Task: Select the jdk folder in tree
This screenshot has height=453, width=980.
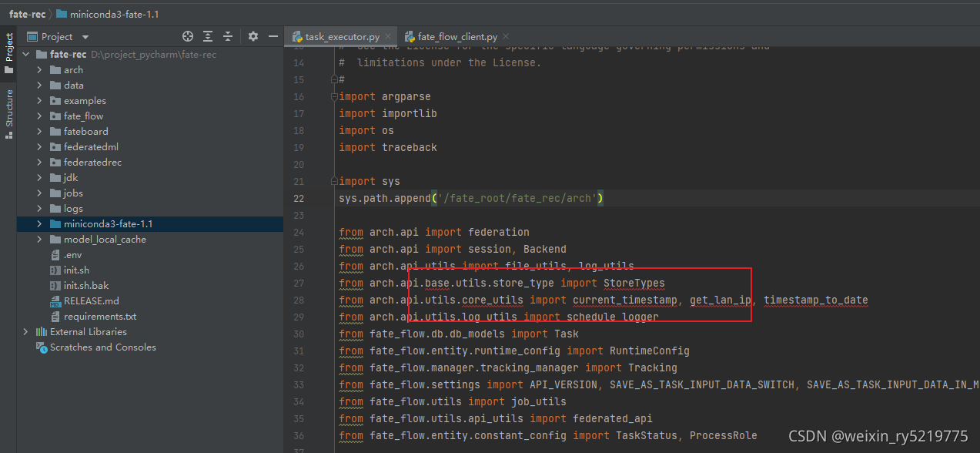Action: click(71, 178)
